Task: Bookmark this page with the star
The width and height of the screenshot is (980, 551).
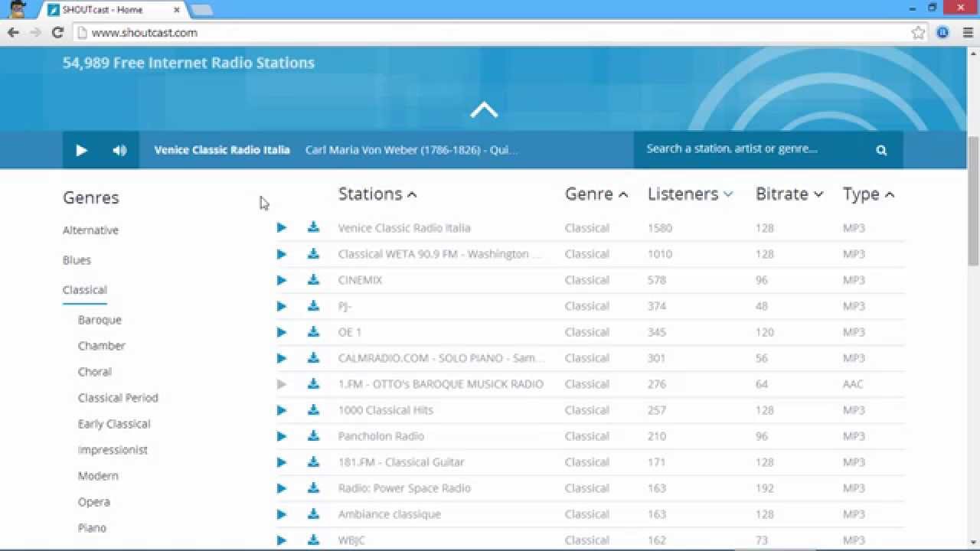Action: pos(918,32)
